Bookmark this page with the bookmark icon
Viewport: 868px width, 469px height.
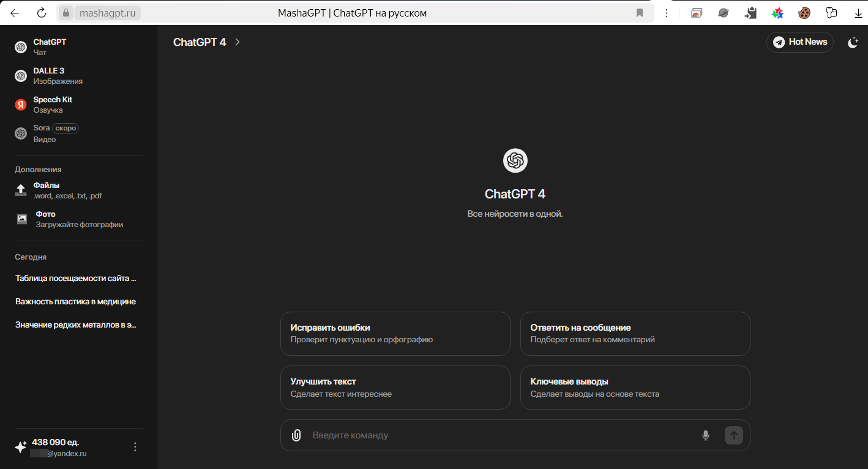[640, 13]
